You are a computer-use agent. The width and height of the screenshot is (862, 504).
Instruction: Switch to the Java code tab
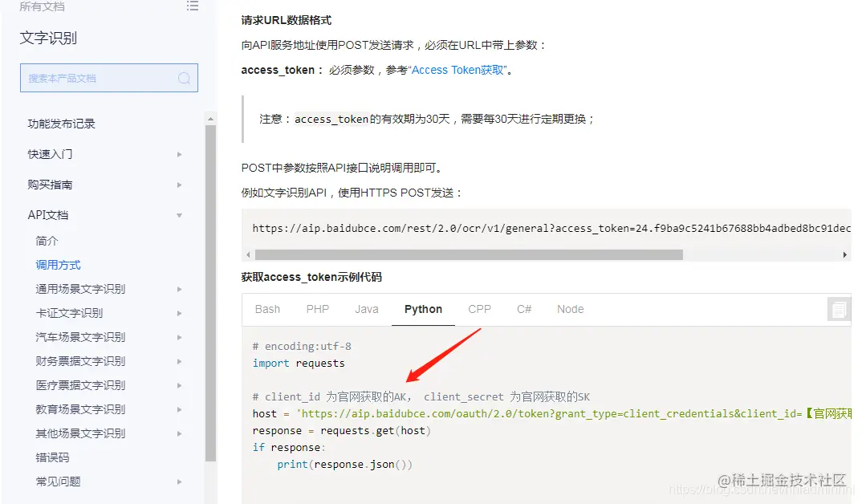tap(367, 310)
